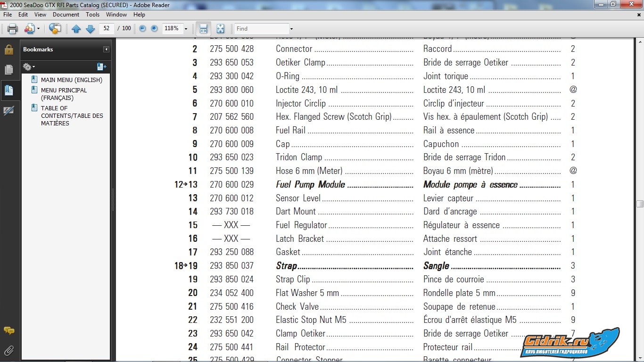
Task: Open MAIN MENU (ENGLISH) bookmark
Action: pyautogui.click(x=71, y=80)
